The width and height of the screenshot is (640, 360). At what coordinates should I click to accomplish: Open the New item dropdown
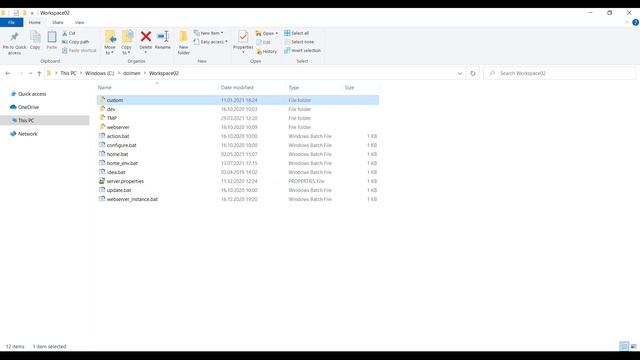(x=209, y=33)
